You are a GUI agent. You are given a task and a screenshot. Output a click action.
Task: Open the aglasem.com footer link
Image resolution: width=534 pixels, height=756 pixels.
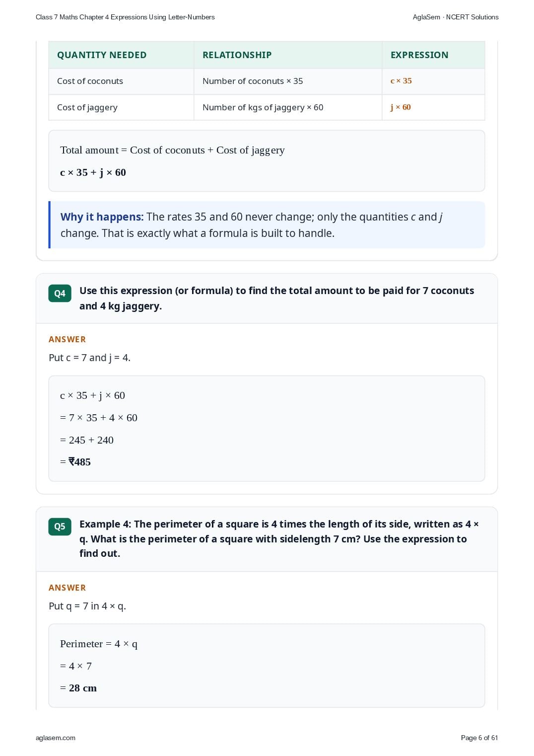pos(56,738)
